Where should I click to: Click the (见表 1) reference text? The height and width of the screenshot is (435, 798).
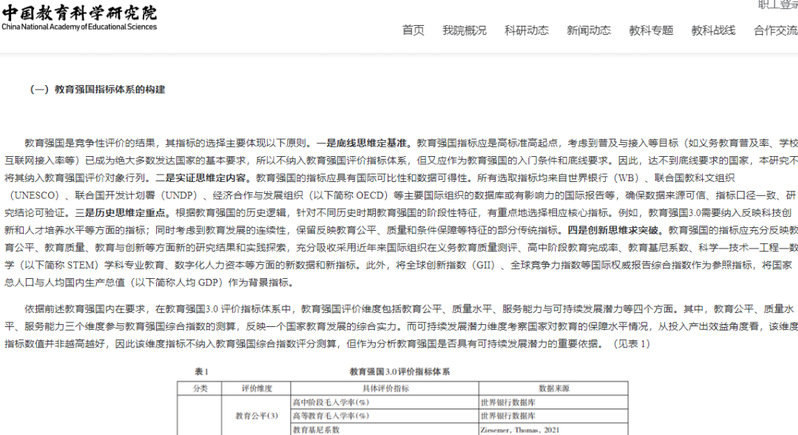point(631,344)
